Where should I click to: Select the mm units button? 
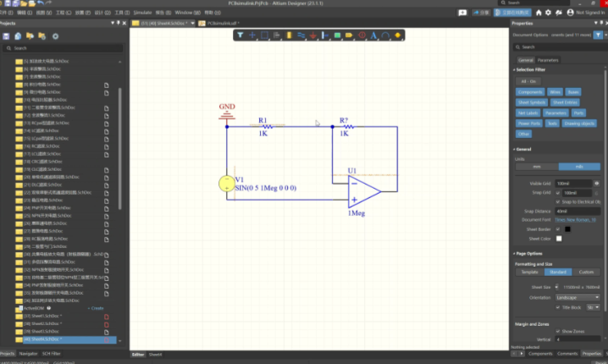(535, 167)
